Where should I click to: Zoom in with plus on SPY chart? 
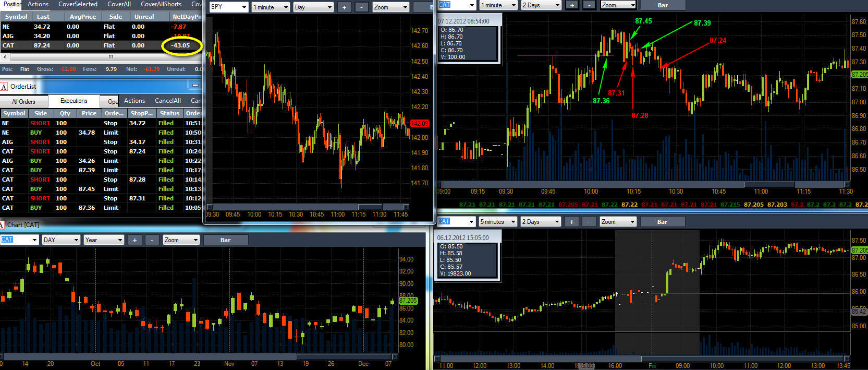click(344, 7)
